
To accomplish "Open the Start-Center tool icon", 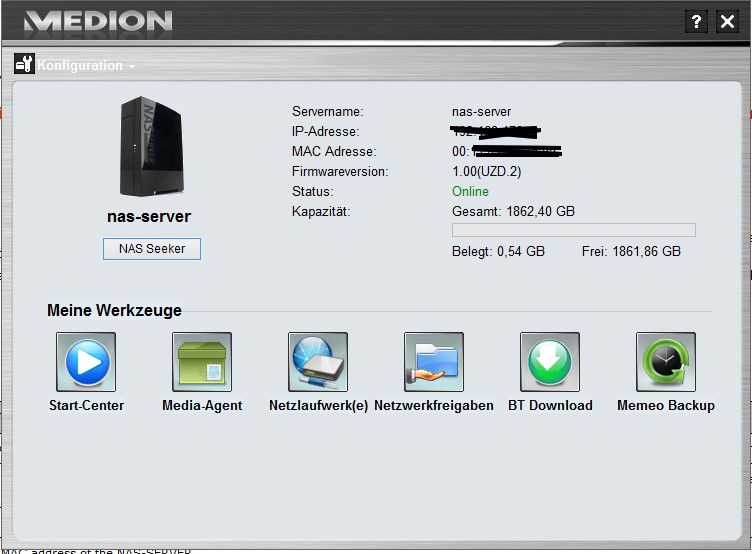I will click(86, 362).
